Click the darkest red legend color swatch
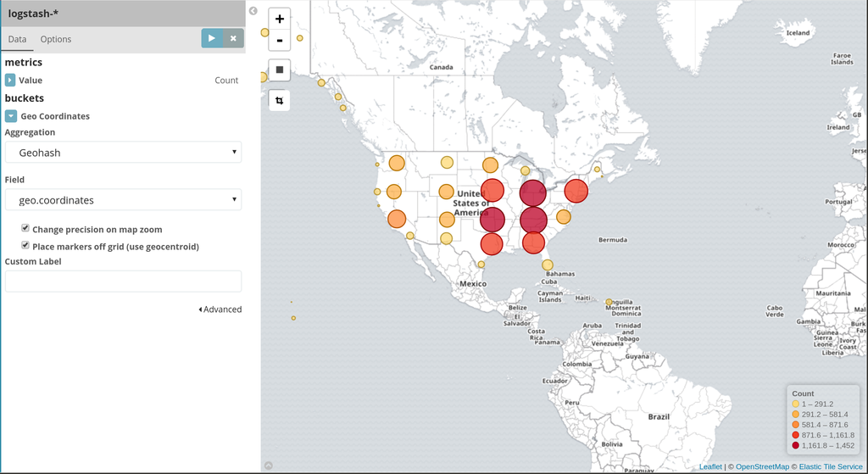The width and height of the screenshot is (868, 474). pos(795,445)
